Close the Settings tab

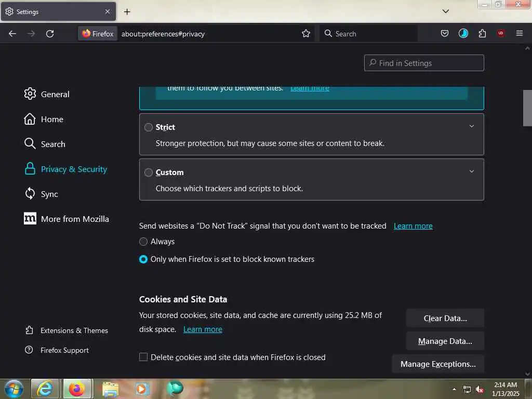click(x=107, y=11)
